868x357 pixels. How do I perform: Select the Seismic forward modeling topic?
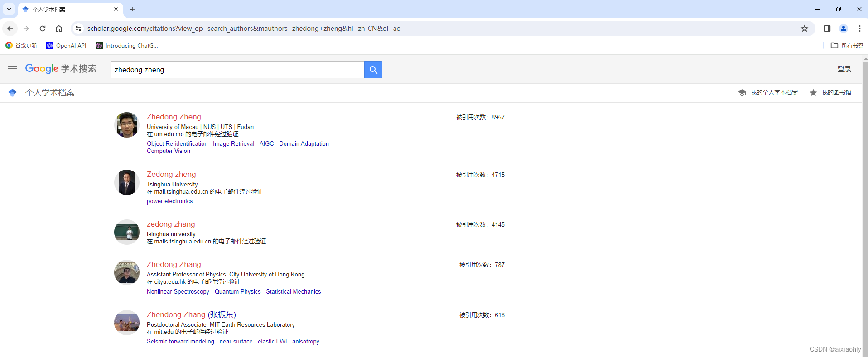point(180,341)
